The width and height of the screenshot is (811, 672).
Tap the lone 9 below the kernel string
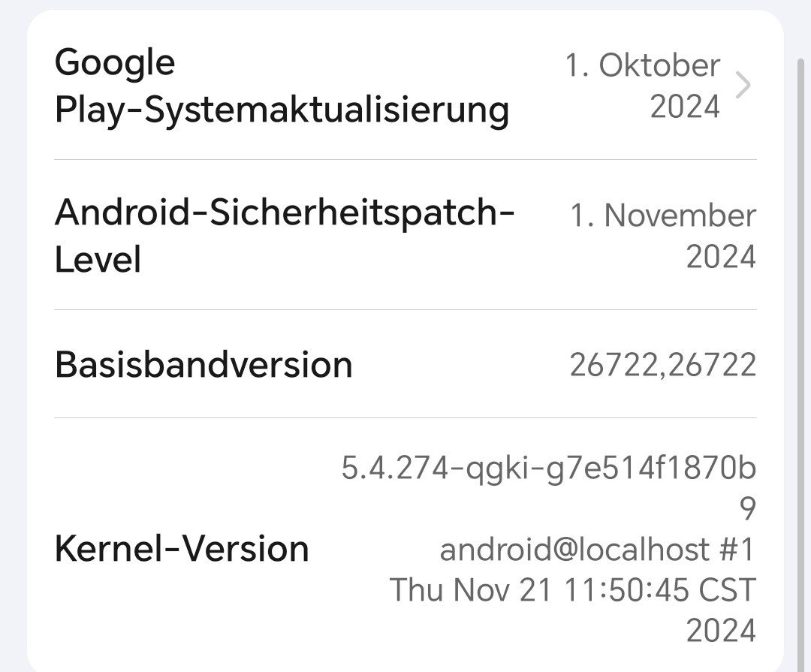pos(747,510)
